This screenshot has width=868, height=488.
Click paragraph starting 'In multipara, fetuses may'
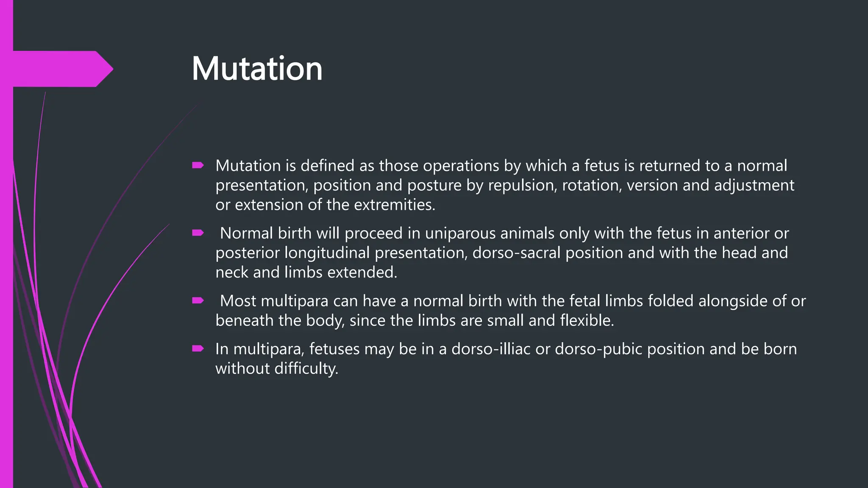(x=506, y=358)
